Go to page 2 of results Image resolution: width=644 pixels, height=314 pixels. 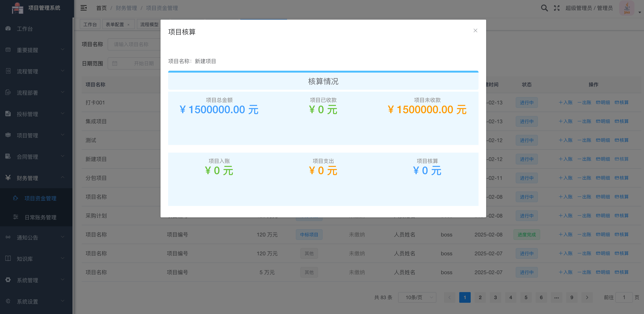pos(480,297)
